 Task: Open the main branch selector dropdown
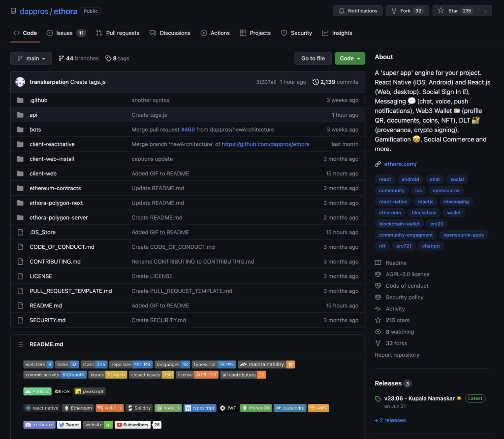[x=31, y=58]
